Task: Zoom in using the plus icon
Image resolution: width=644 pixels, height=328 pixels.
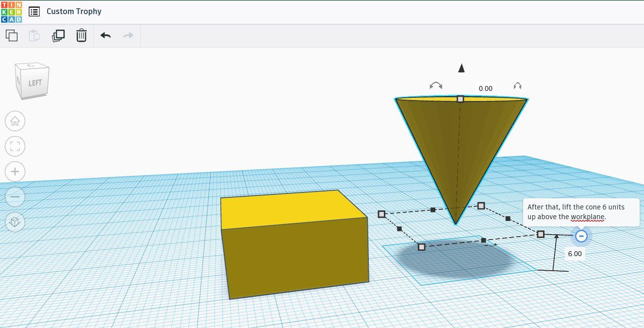Action: pos(15,171)
